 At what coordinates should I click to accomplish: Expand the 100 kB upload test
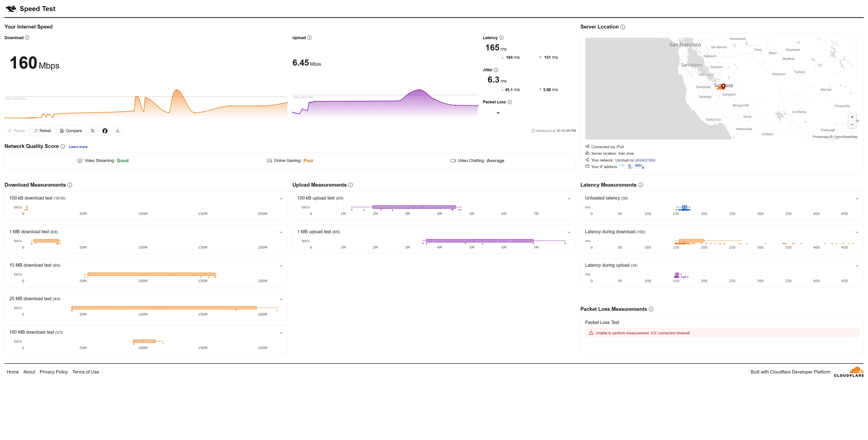point(569,199)
